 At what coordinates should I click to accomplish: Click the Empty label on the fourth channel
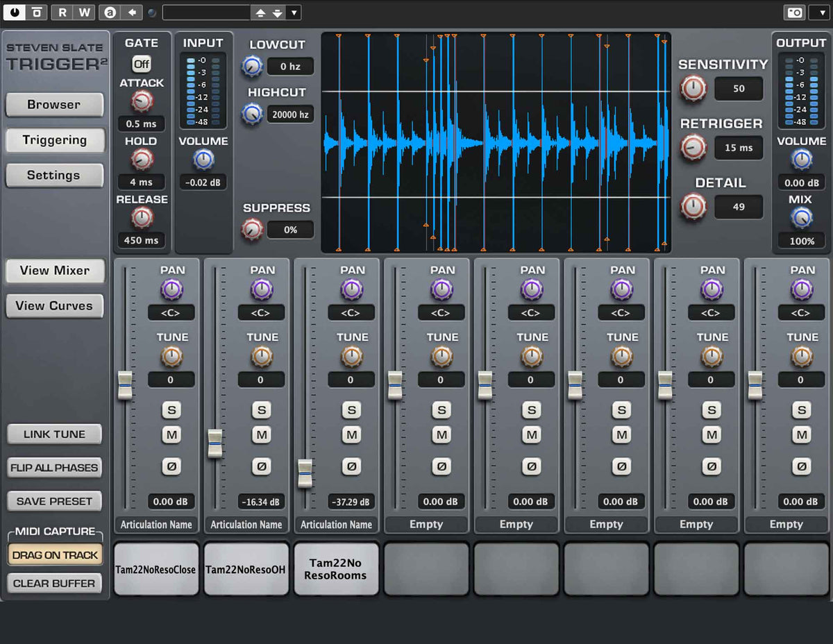pos(426,525)
